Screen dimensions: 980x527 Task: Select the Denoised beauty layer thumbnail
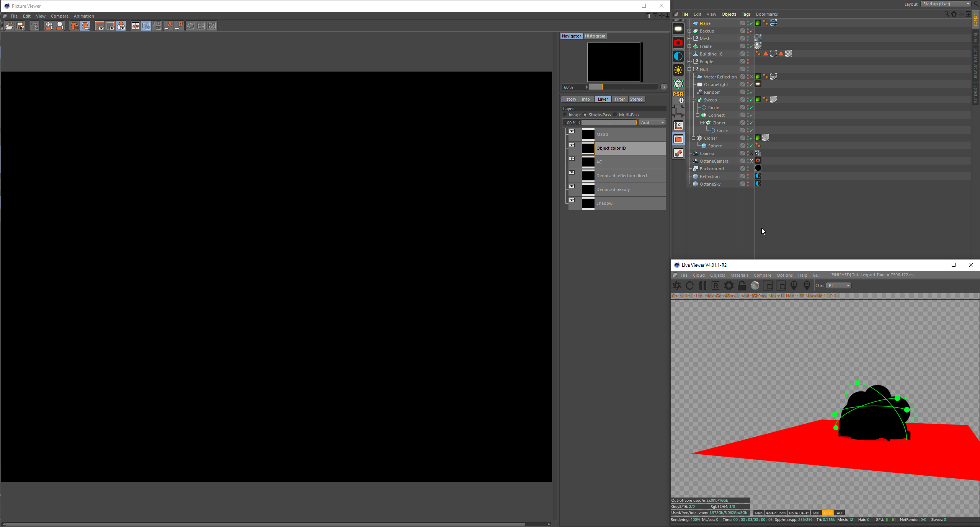click(588, 189)
